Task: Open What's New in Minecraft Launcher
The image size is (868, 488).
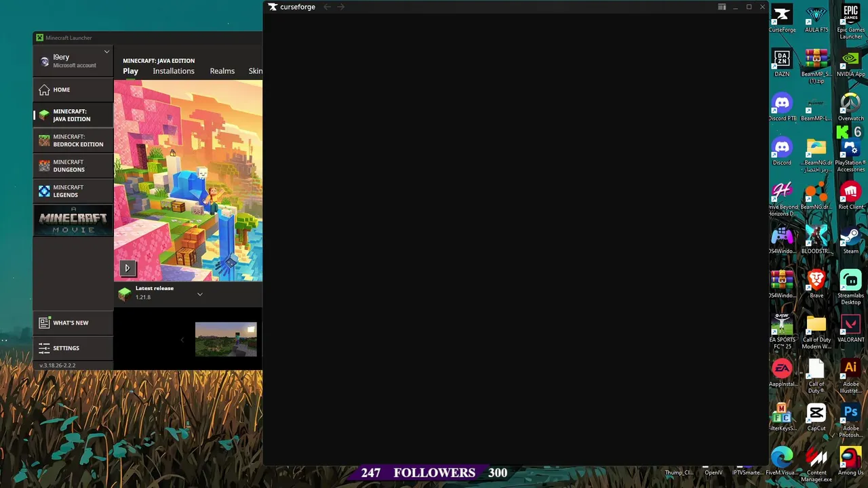Action: tap(73, 323)
